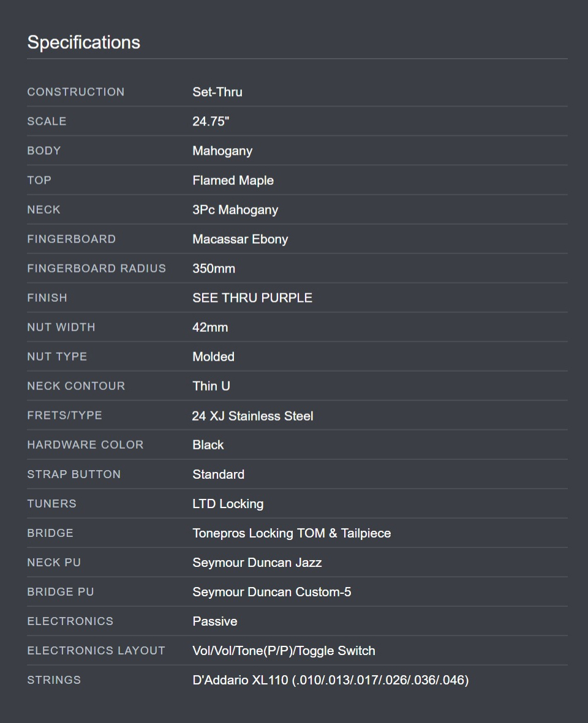This screenshot has width=588, height=723.
Task: Select the Mahogany body value
Action: point(222,151)
